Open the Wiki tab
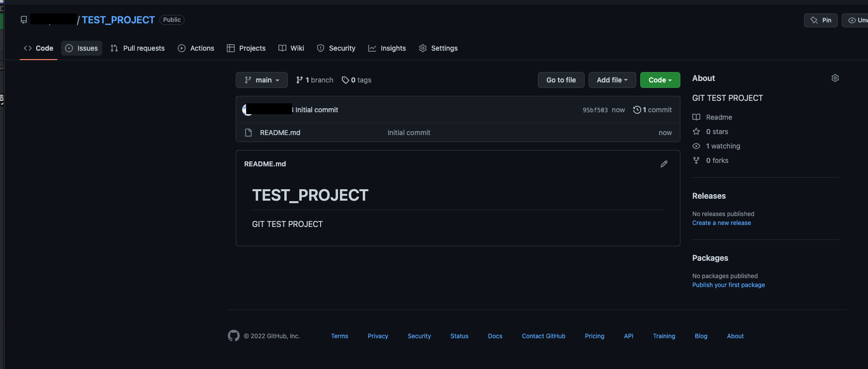The width and height of the screenshot is (868, 369). (x=291, y=48)
